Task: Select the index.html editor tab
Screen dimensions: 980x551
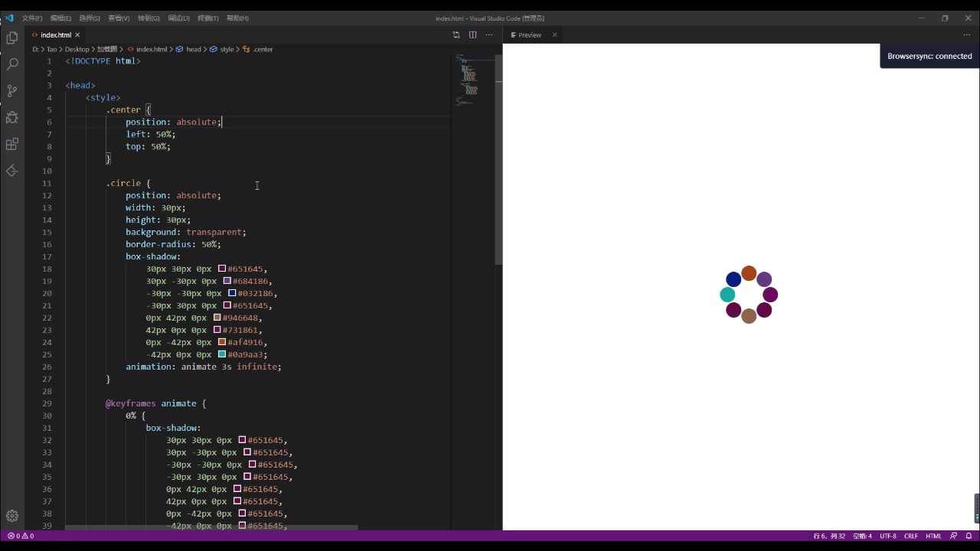Action: pyautogui.click(x=56, y=34)
